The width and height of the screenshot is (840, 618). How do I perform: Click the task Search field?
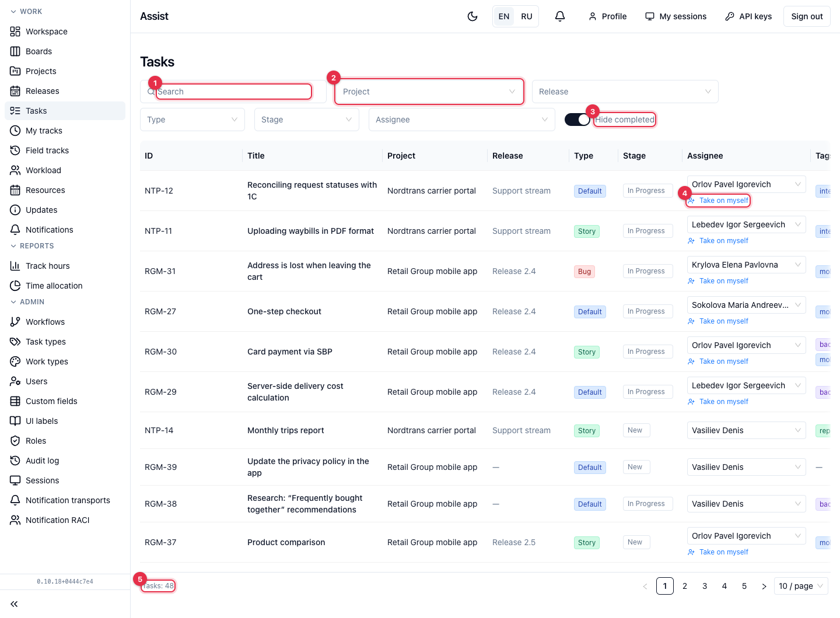(x=233, y=92)
